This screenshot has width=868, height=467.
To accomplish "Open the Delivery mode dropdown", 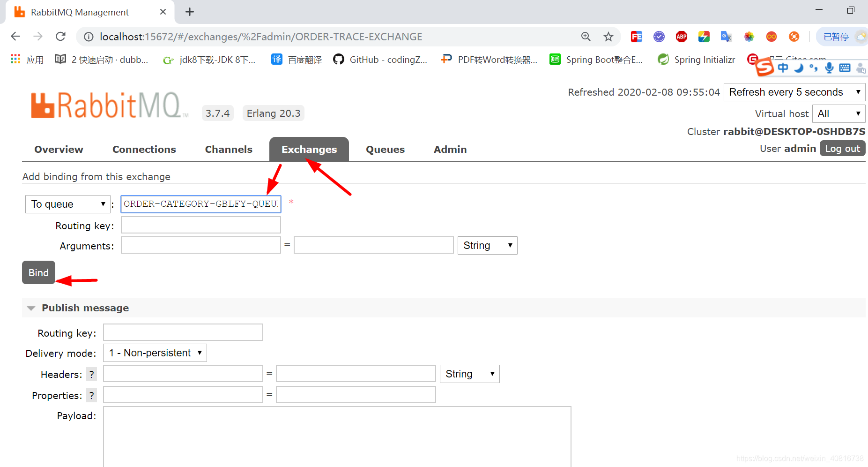I will pyautogui.click(x=155, y=353).
